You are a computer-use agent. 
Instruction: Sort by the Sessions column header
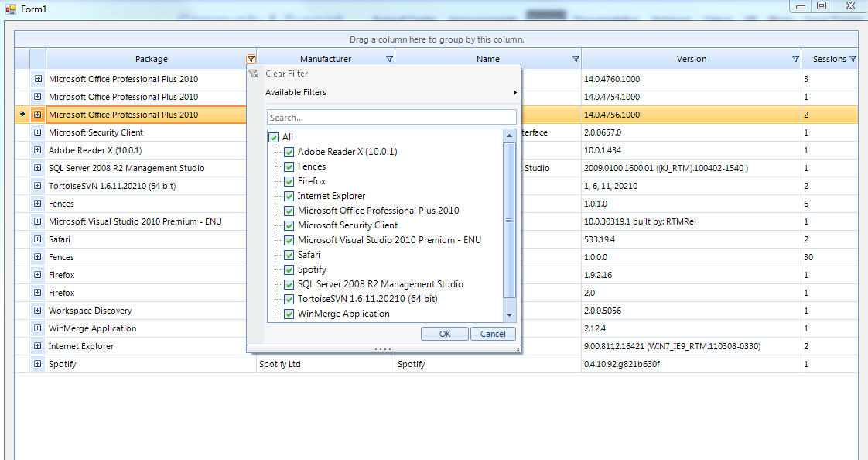[x=829, y=59]
